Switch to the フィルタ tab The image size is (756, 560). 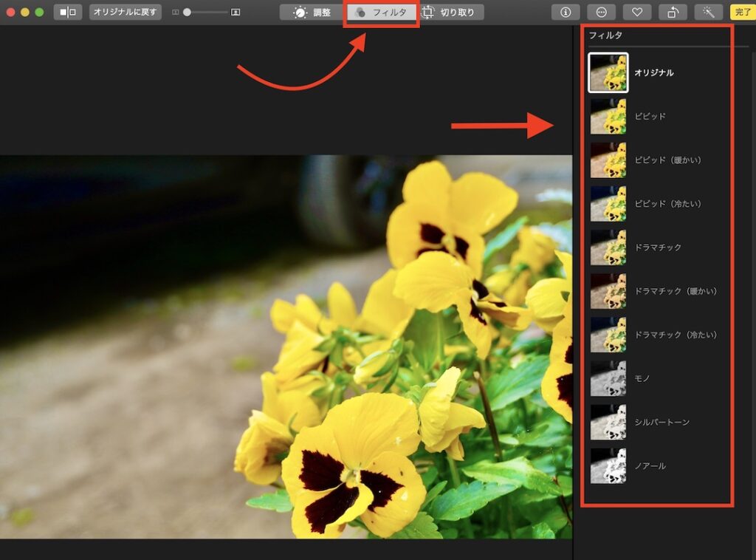pyautogui.click(x=381, y=11)
